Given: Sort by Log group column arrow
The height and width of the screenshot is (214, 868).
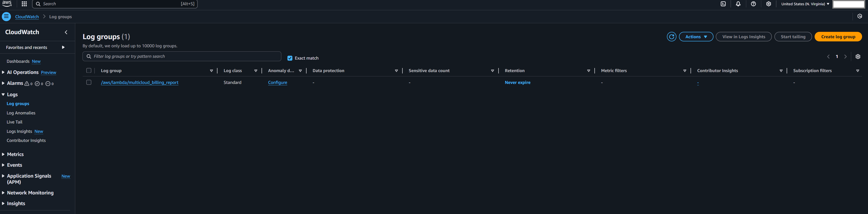Looking at the screenshot, I should pos(212,71).
